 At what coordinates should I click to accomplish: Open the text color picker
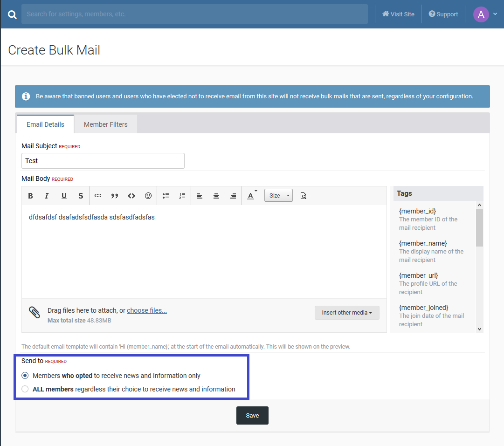coord(251,196)
